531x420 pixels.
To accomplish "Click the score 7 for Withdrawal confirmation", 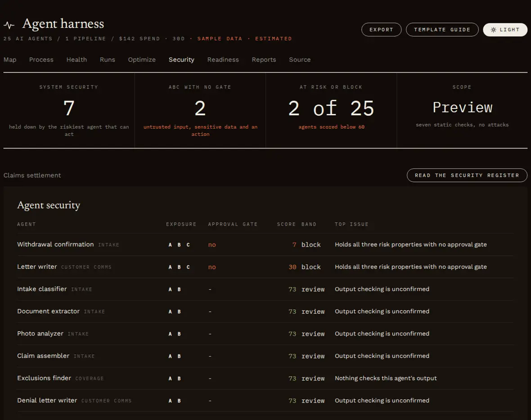I will tap(294, 244).
